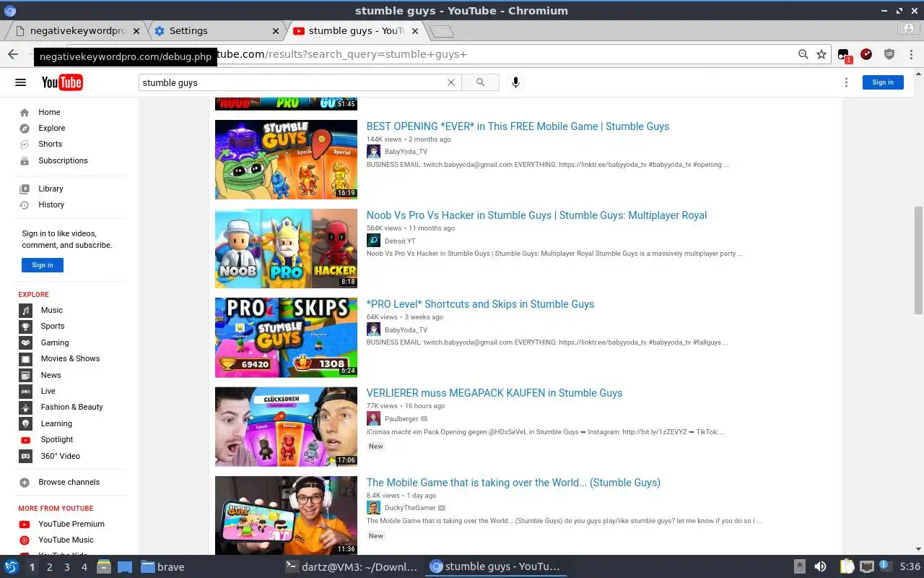This screenshot has height=578, width=924.
Task: Click the blue Sign in button in header
Action: coord(883,82)
